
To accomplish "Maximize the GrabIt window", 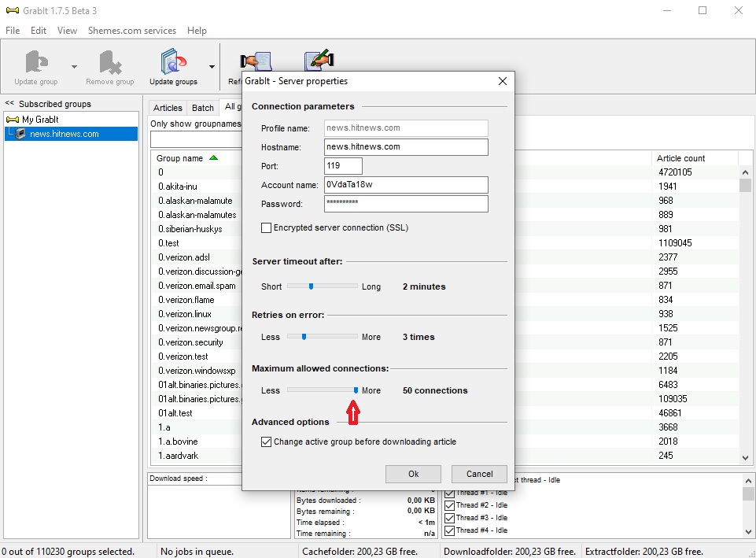I will 703,10.
